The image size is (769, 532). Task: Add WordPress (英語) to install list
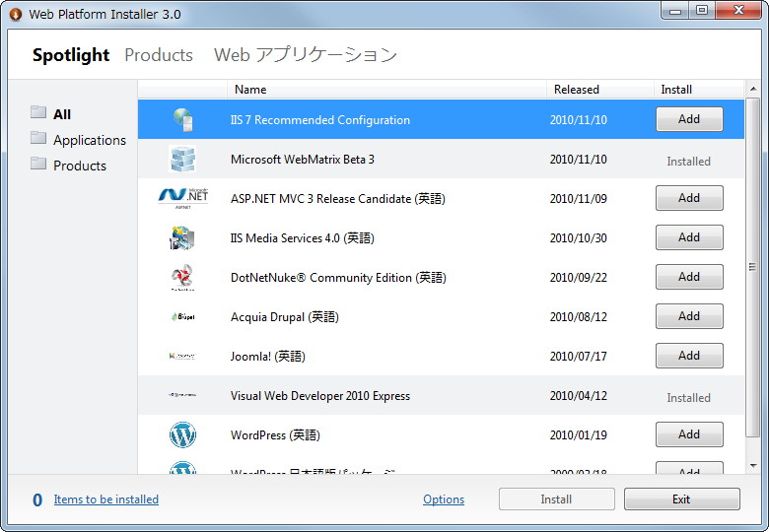[x=689, y=434]
